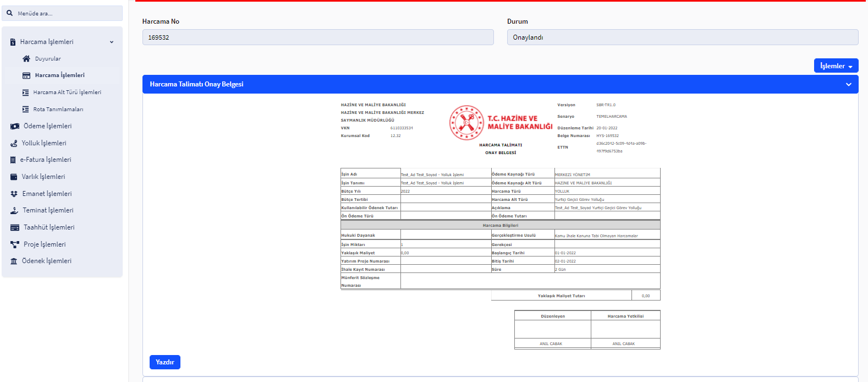Collapse the Harcama Talimatı Onay Belgesi panel

(x=848, y=85)
